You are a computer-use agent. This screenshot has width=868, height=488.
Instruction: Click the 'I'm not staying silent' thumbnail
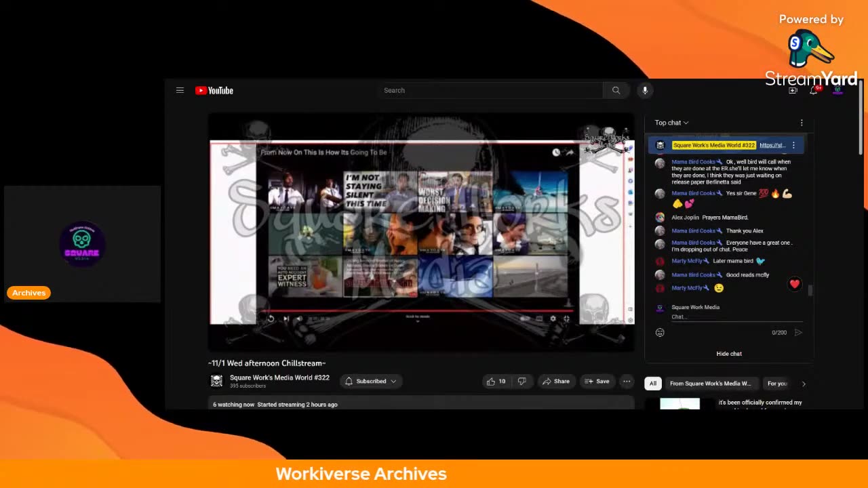click(x=380, y=192)
